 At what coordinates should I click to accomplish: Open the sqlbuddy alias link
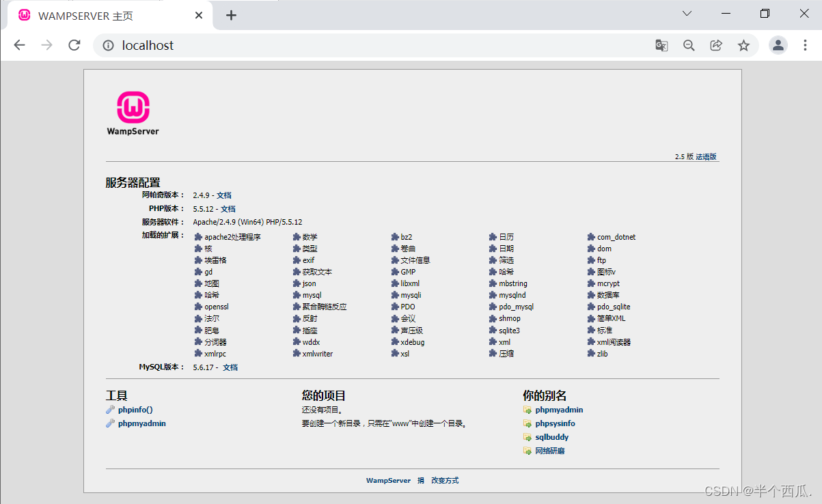tap(552, 437)
